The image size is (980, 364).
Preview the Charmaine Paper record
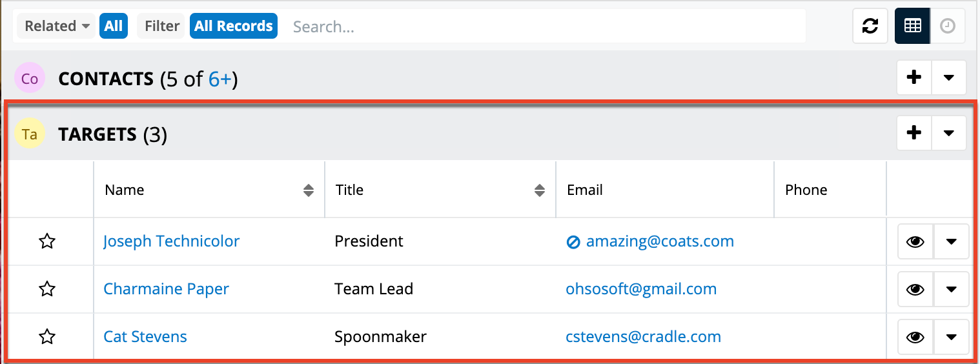[915, 290]
